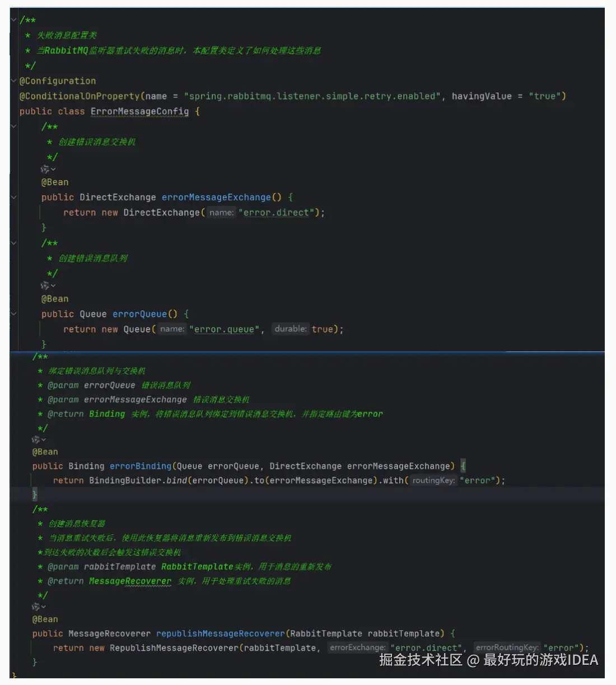Viewport: 616px width, 685px height.
Task: Click the comment line '创建错误消息交换机'
Action: click(97, 142)
